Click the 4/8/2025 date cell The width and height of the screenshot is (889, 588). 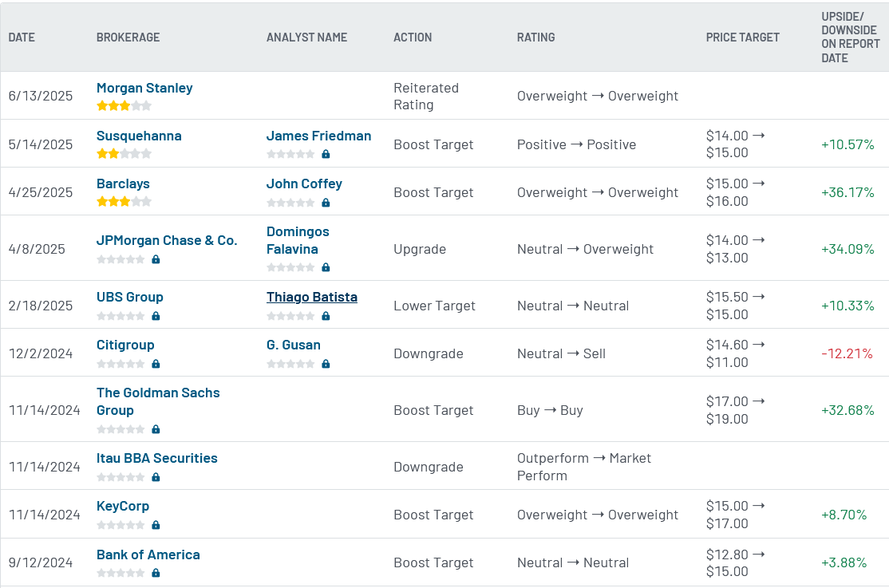37,249
